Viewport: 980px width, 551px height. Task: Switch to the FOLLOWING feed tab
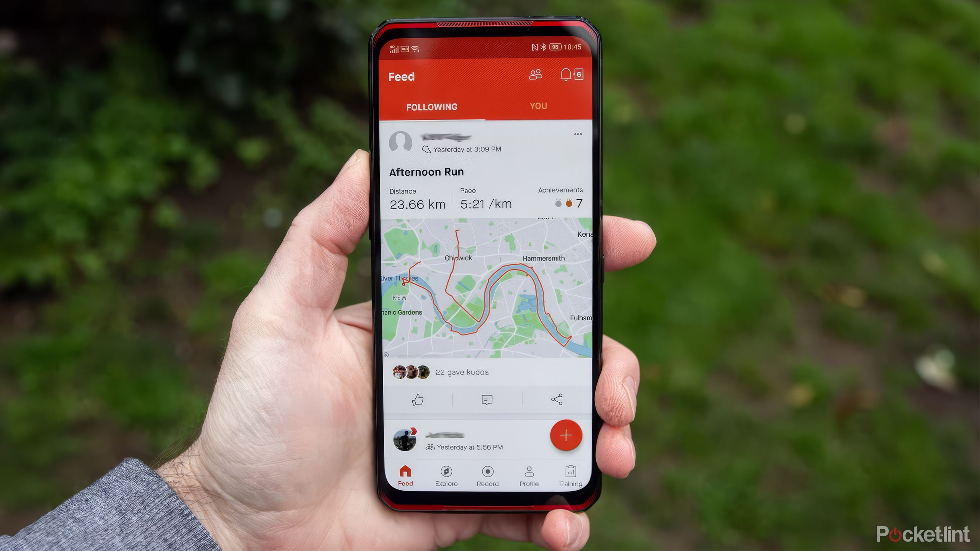click(431, 106)
